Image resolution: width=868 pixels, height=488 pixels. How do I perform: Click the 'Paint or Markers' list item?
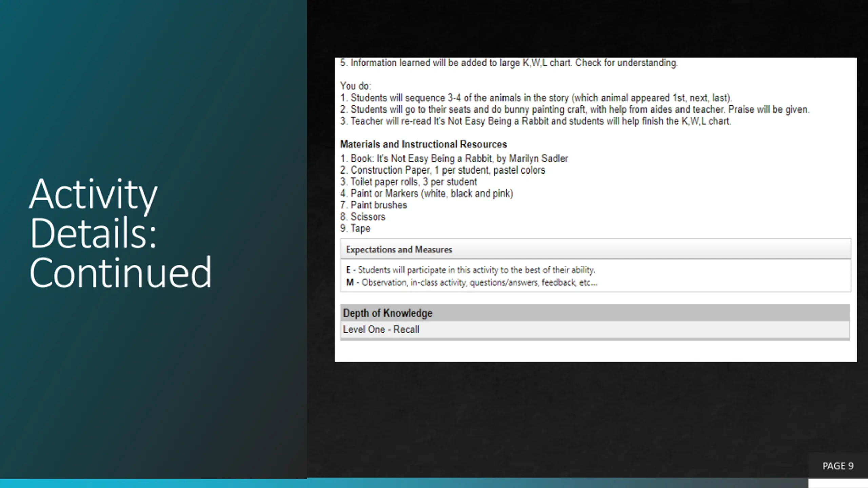tap(427, 194)
